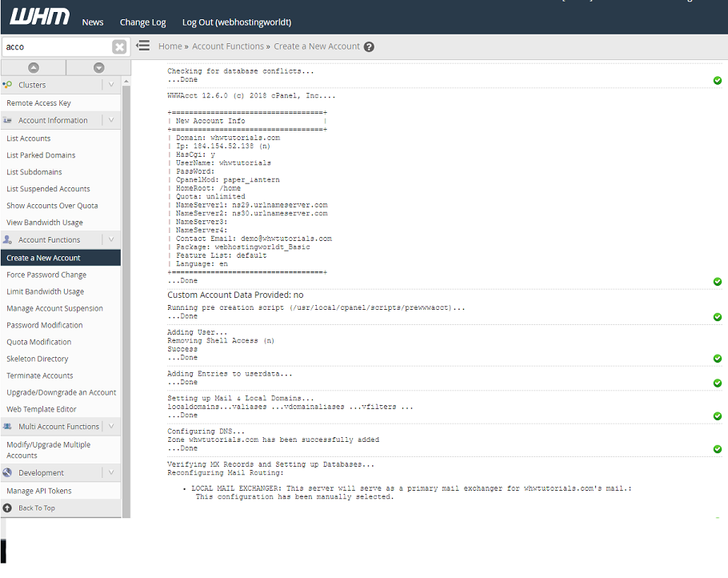Click into the sidebar search field
Viewport: 728px width, 578px height.
pos(54,47)
